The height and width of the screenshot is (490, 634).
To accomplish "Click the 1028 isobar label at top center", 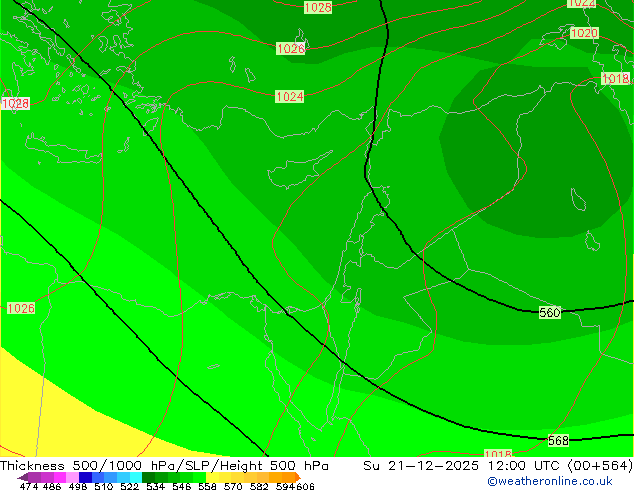I will [x=318, y=7].
